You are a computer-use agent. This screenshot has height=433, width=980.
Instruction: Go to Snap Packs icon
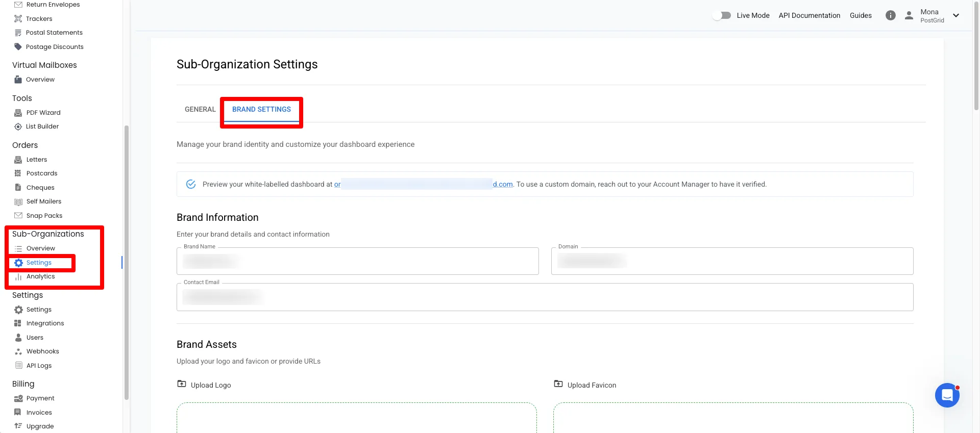18,216
